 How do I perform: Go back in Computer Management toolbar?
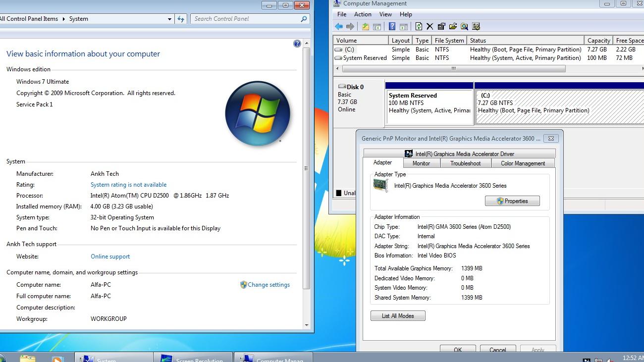click(339, 27)
